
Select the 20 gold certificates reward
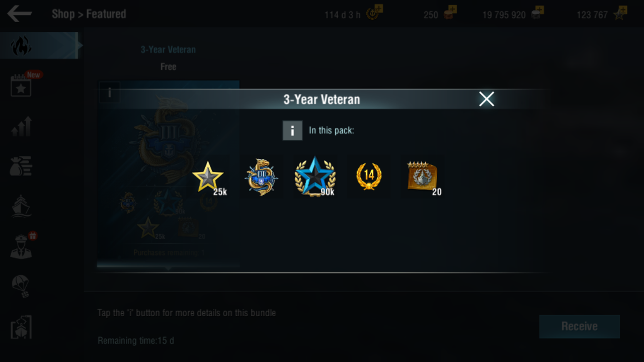[x=423, y=177]
